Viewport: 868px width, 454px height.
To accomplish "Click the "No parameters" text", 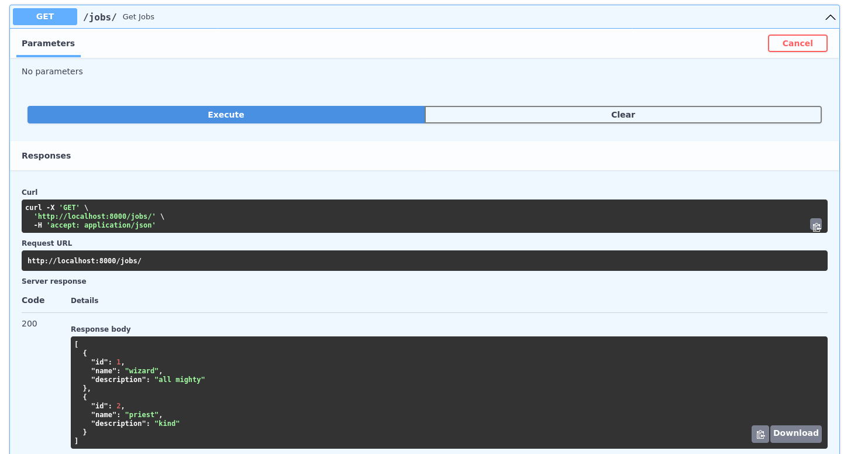I will 52,71.
